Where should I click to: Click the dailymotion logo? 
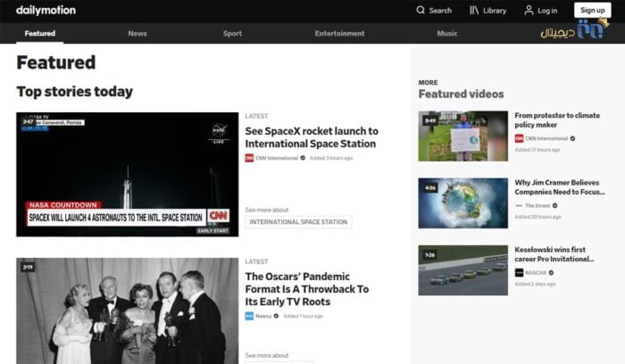[x=46, y=11]
